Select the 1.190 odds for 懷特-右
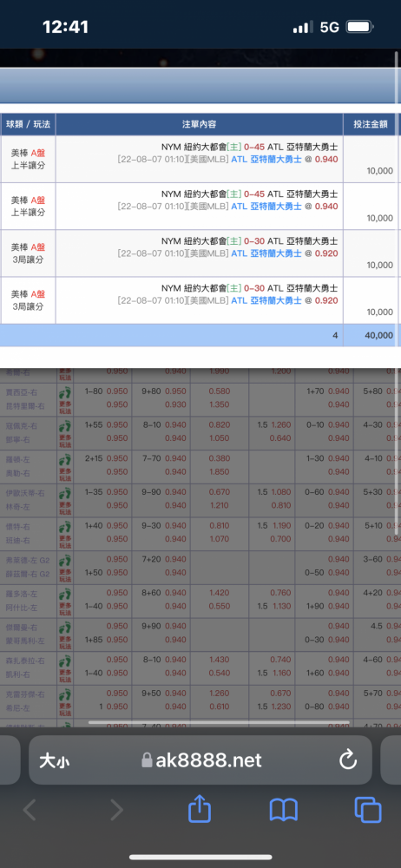401x868 pixels. pos(279,525)
